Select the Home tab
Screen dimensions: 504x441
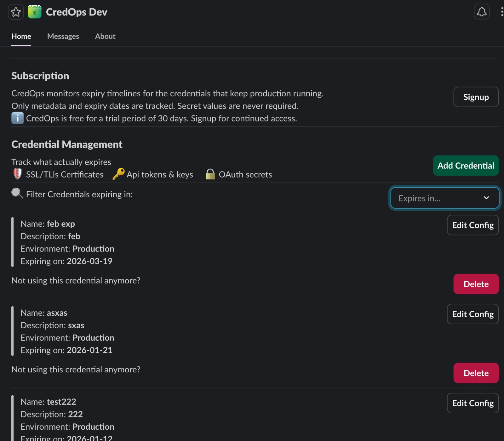click(21, 36)
